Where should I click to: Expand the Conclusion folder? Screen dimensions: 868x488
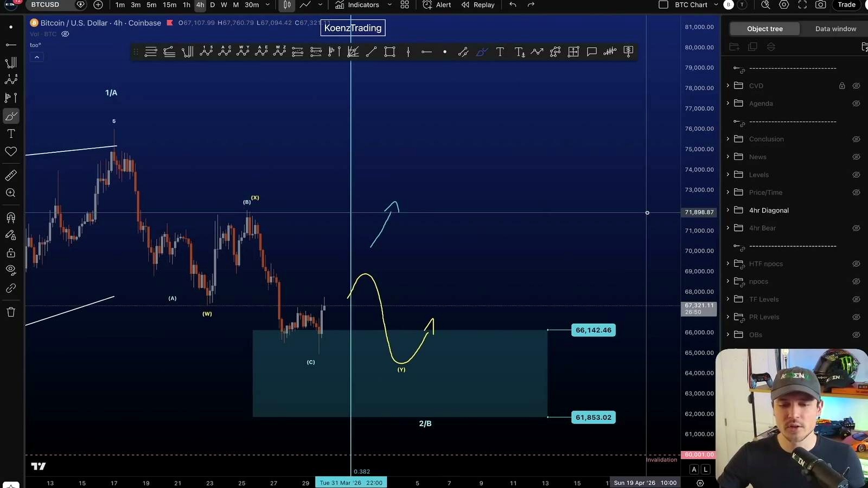point(728,139)
